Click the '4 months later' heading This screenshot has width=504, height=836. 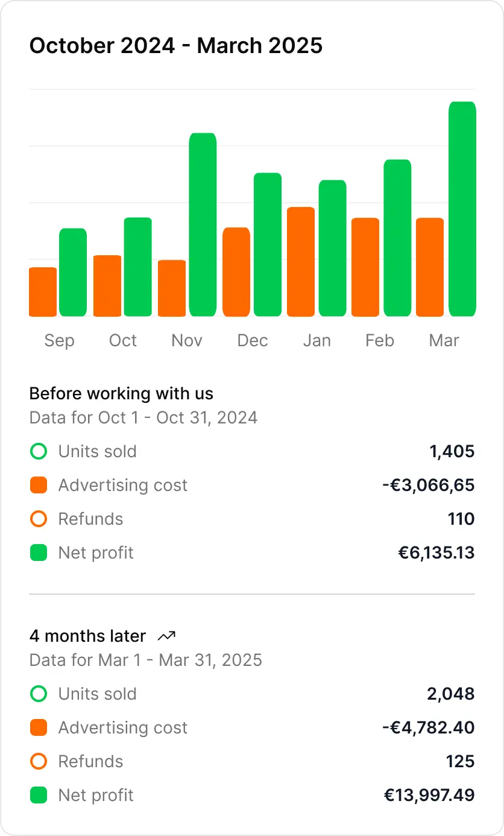coord(87,636)
